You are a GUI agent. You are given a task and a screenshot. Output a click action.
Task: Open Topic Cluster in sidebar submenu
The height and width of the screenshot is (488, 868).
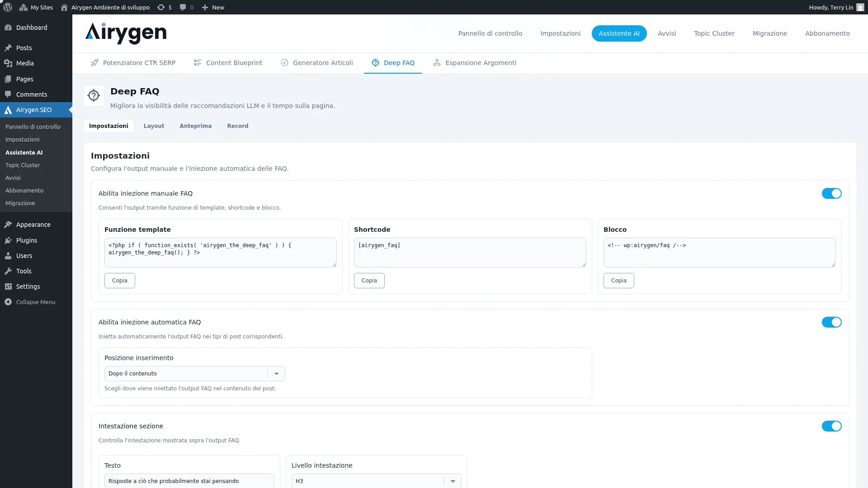click(x=23, y=165)
